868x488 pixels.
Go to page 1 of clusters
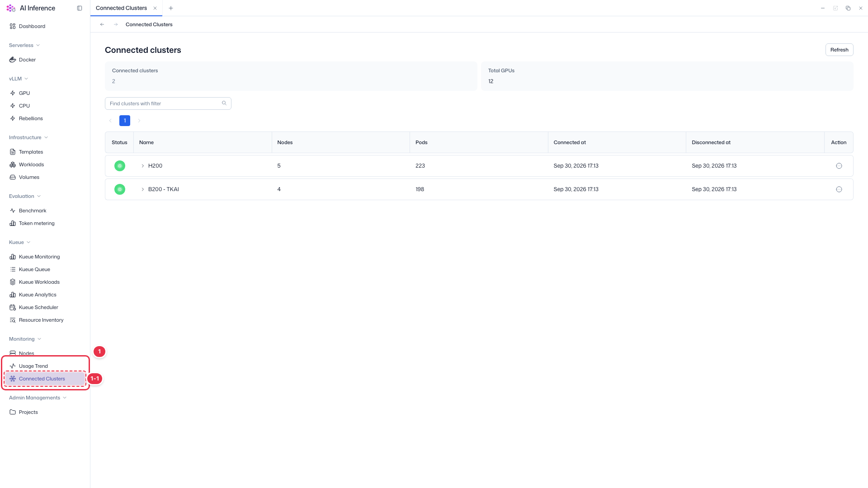(x=125, y=121)
